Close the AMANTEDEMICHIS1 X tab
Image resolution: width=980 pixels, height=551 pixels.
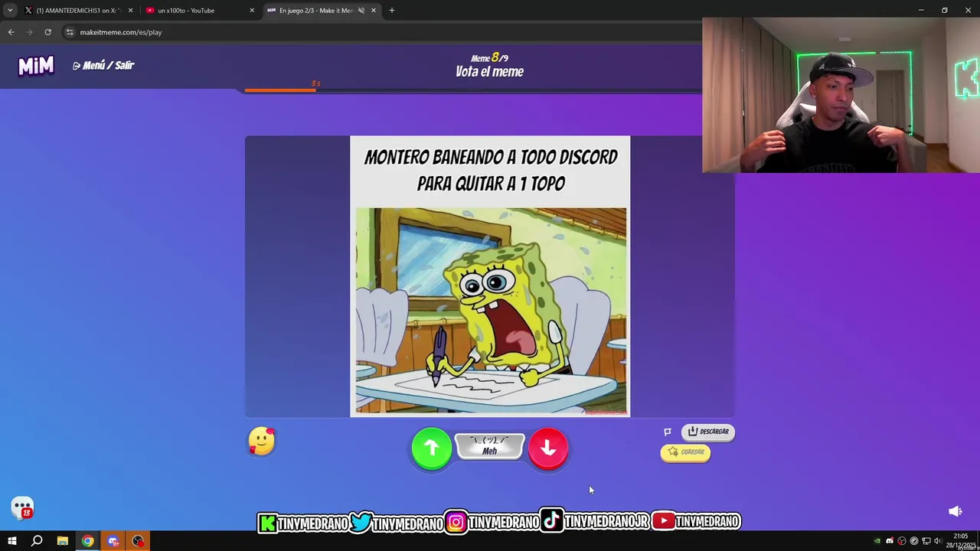click(130, 11)
